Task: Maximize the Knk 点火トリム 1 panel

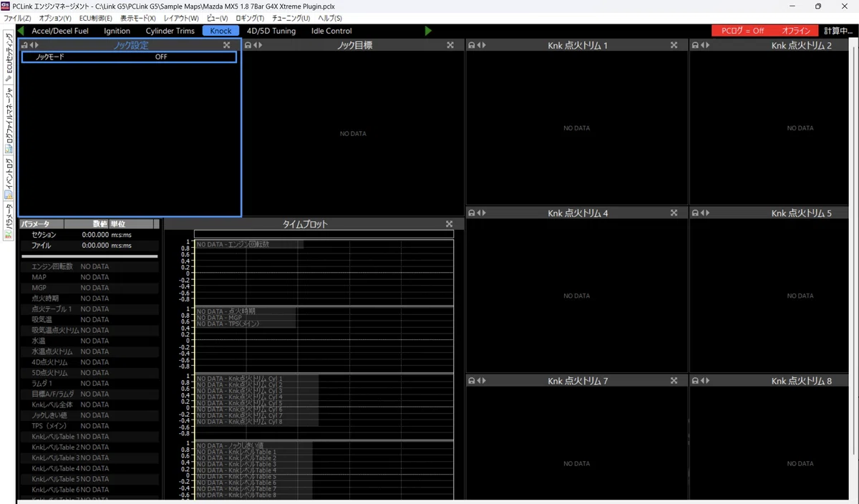Action: pyautogui.click(x=674, y=45)
